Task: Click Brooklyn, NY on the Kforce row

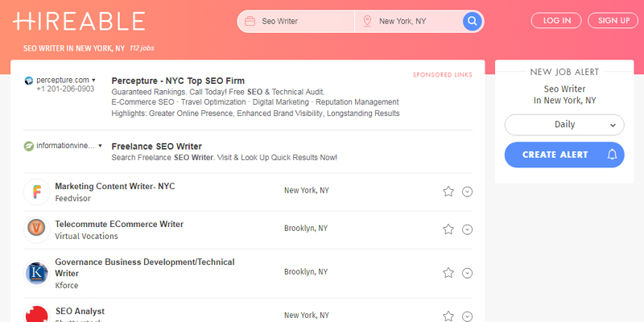Action: coord(306,271)
